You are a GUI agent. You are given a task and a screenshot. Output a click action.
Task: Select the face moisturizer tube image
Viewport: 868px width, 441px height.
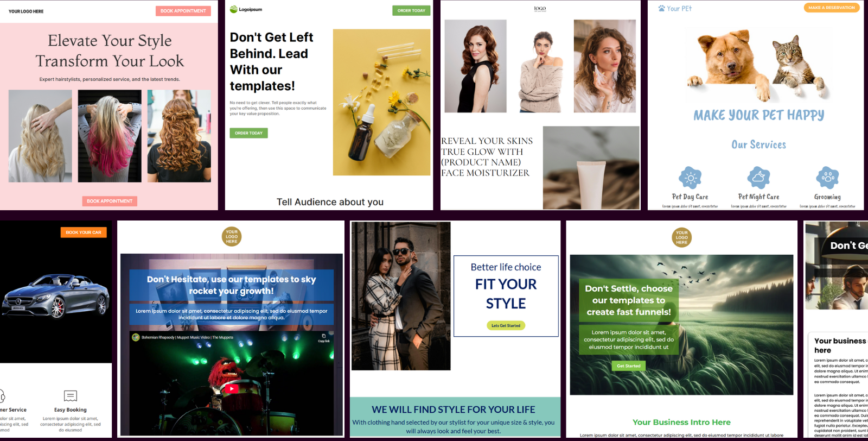[591, 168]
